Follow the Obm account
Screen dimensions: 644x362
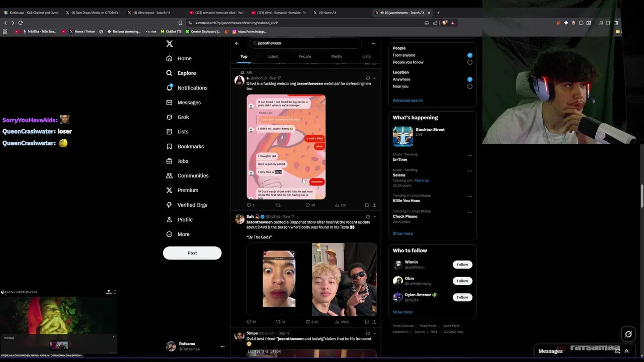point(462,281)
